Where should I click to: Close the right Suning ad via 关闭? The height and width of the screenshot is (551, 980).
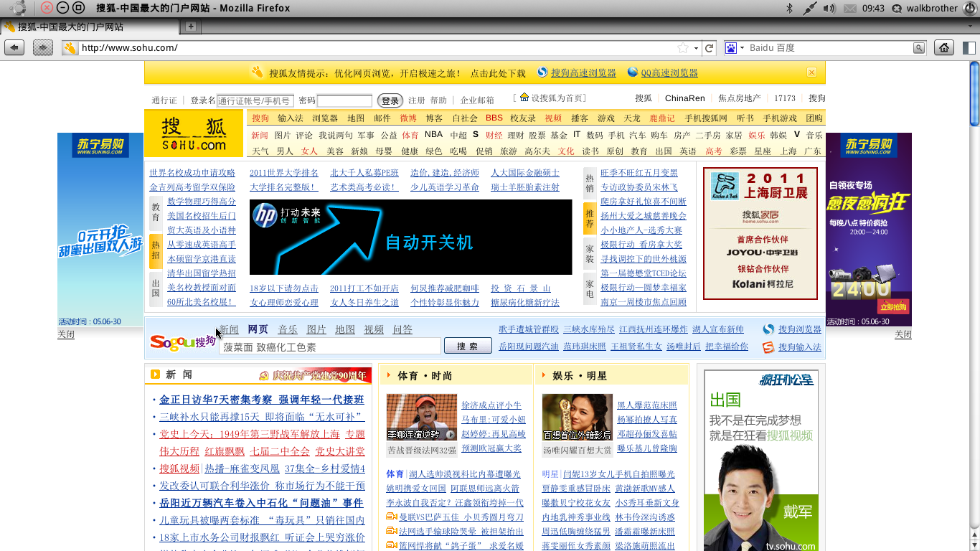[x=903, y=334]
